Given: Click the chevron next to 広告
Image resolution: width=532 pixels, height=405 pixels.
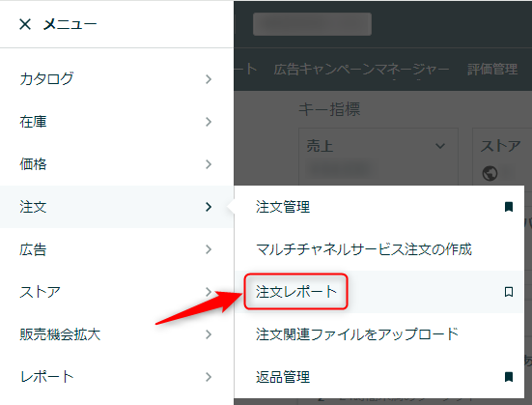Looking at the screenshot, I should (209, 249).
